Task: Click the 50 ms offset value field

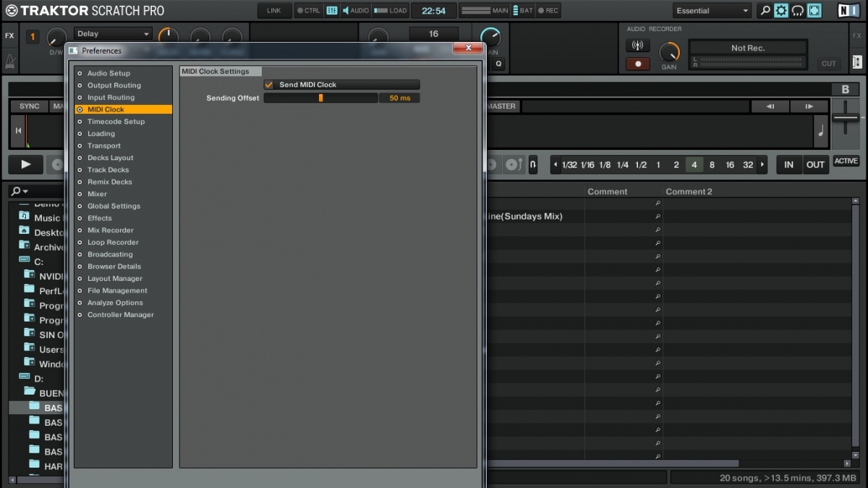Action: [399, 98]
